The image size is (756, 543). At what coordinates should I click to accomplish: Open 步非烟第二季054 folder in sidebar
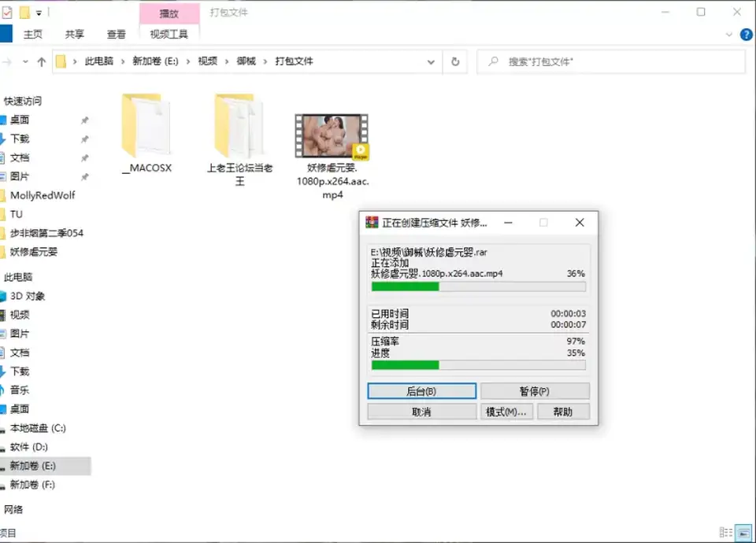point(46,233)
